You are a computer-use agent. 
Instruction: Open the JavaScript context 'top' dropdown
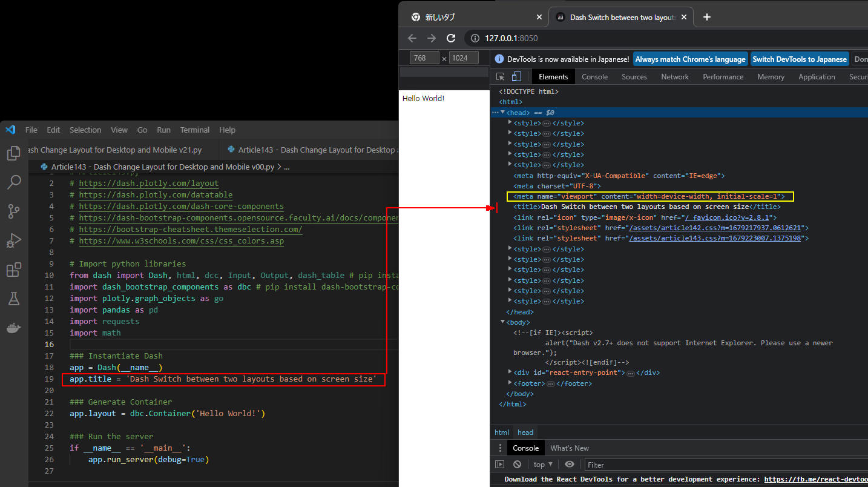(543, 465)
